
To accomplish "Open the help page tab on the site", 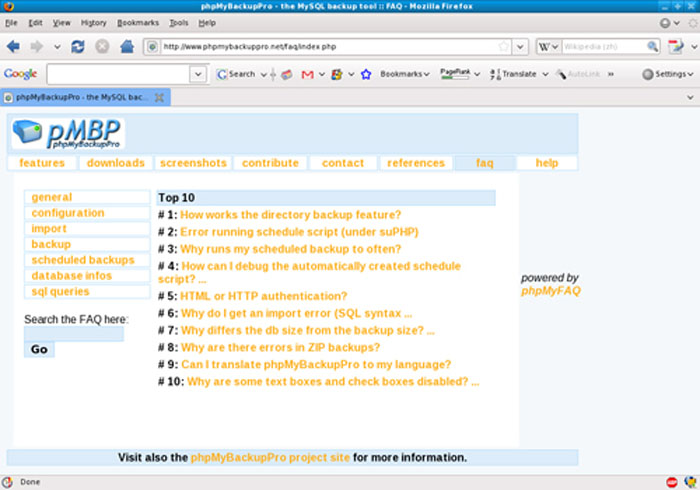I will [x=547, y=163].
